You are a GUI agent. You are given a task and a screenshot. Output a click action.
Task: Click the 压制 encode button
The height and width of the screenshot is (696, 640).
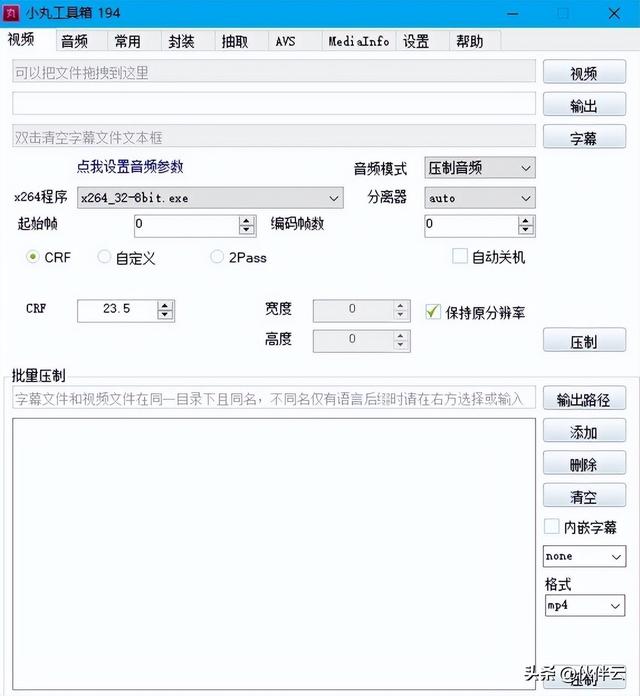point(584,341)
